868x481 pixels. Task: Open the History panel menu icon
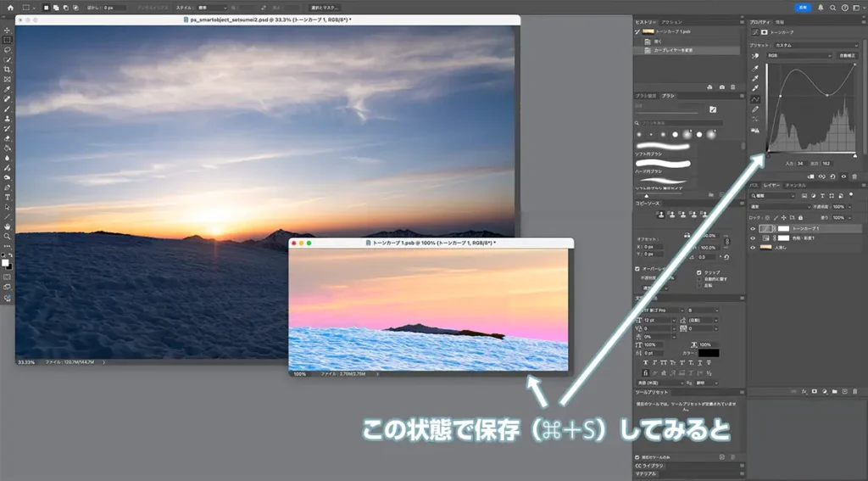point(742,22)
